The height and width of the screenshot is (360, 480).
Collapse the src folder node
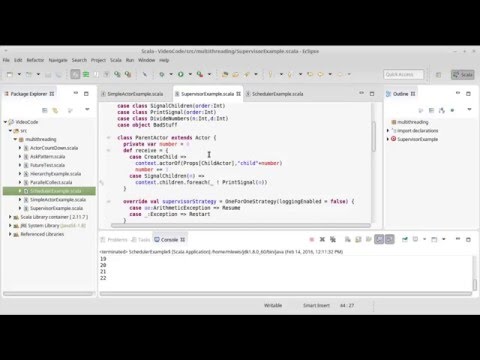point(10,131)
